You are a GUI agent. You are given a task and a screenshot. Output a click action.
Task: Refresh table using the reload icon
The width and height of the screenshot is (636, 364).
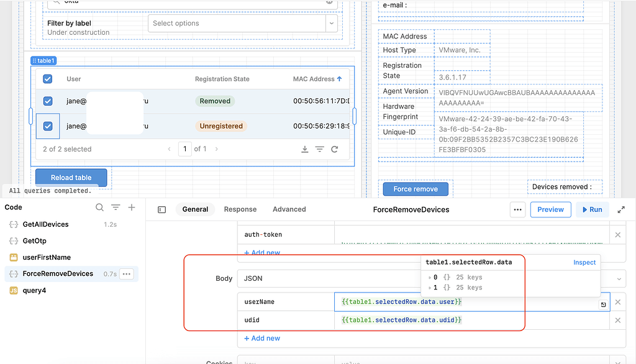click(335, 149)
